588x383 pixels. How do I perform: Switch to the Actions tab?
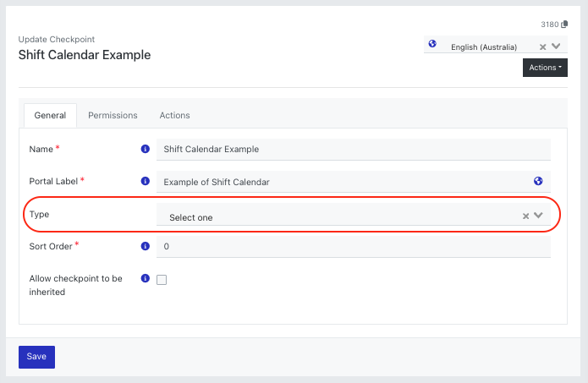(x=175, y=116)
